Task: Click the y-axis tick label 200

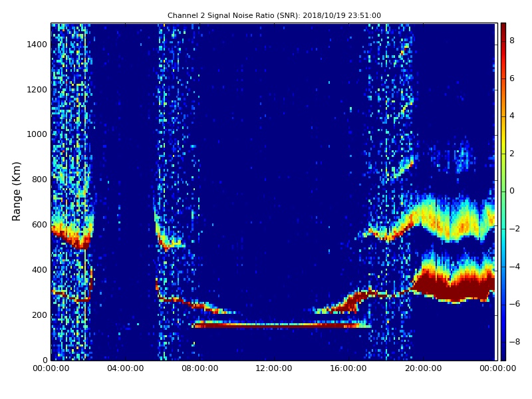Action: point(39,315)
